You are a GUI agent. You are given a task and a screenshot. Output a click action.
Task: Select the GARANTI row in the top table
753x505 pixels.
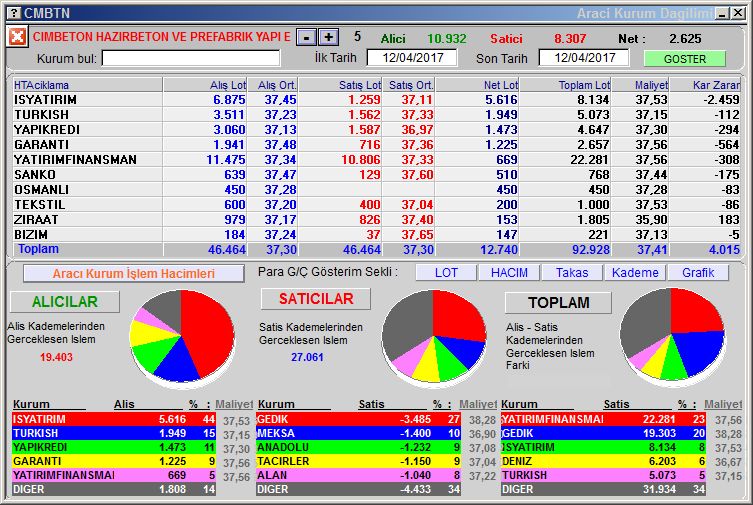click(376, 144)
